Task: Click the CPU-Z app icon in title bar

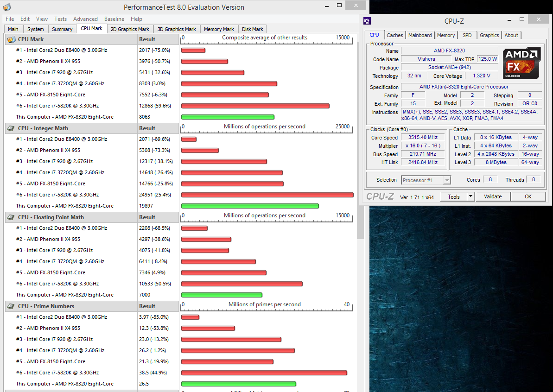Action: tap(367, 21)
